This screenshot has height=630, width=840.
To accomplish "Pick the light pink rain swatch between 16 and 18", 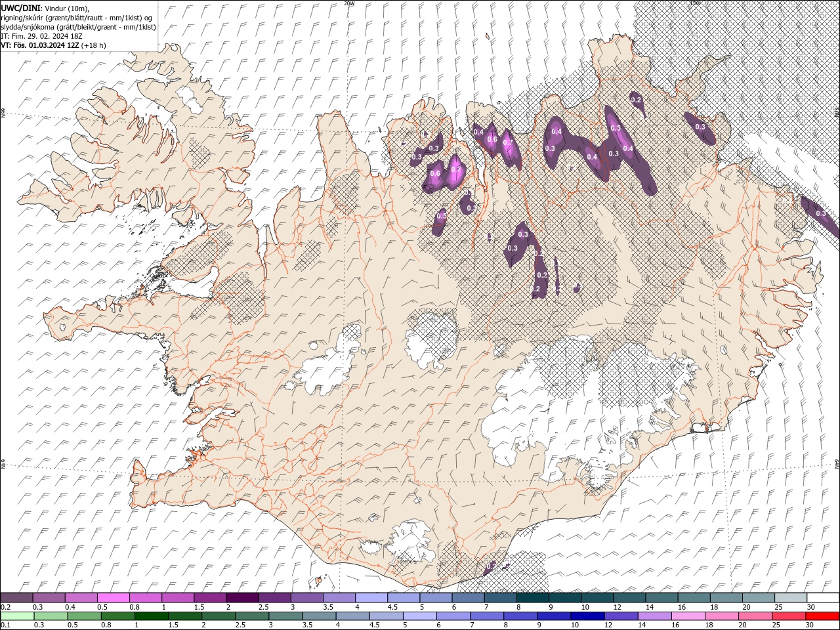I will tap(688, 616).
